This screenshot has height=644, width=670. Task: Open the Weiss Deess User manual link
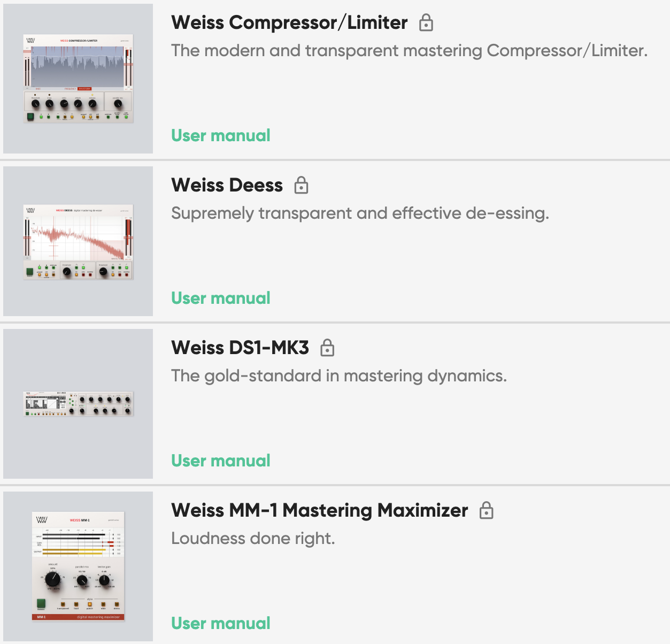[x=220, y=298]
